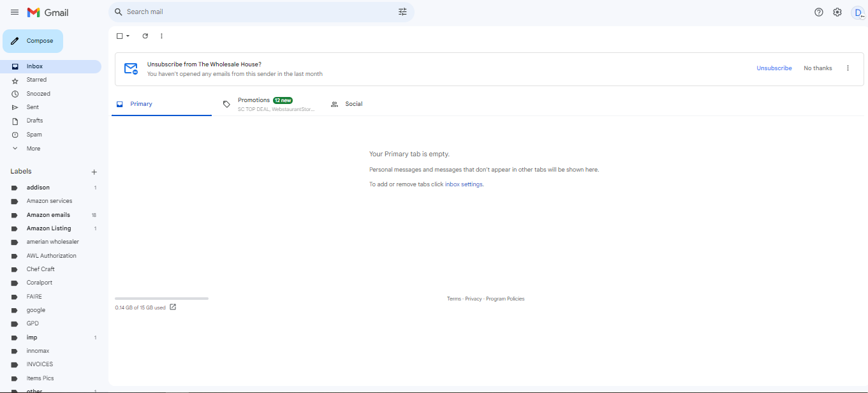The width and height of the screenshot is (868, 393).
Task: Open the Terms link
Action: 454,299
